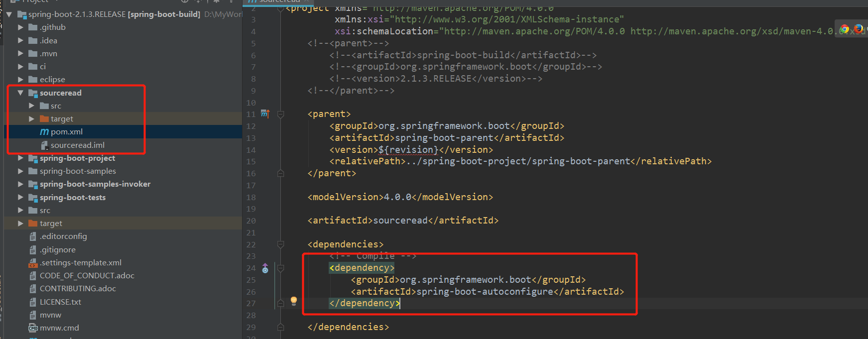This screenshot has width=868, height=339.
Task: Click the dependency gutter icon on line 24
Action: (x=265, y=268)
